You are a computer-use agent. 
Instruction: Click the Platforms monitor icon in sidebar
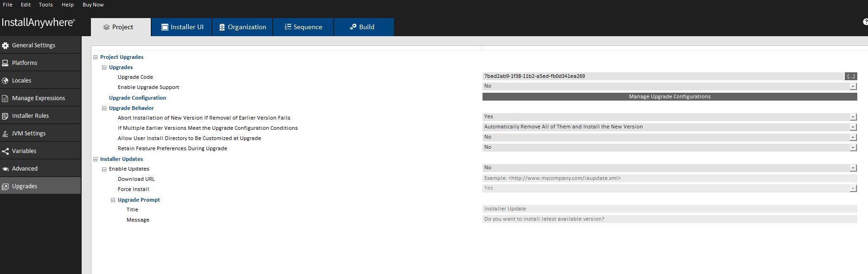[x=6, y=63]
